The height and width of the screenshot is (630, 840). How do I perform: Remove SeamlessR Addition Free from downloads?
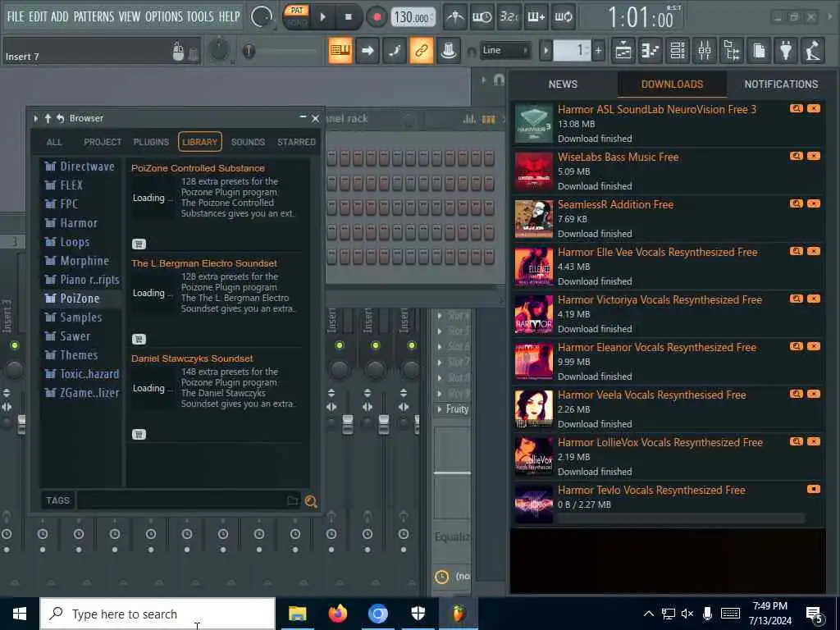coord(813,203)
